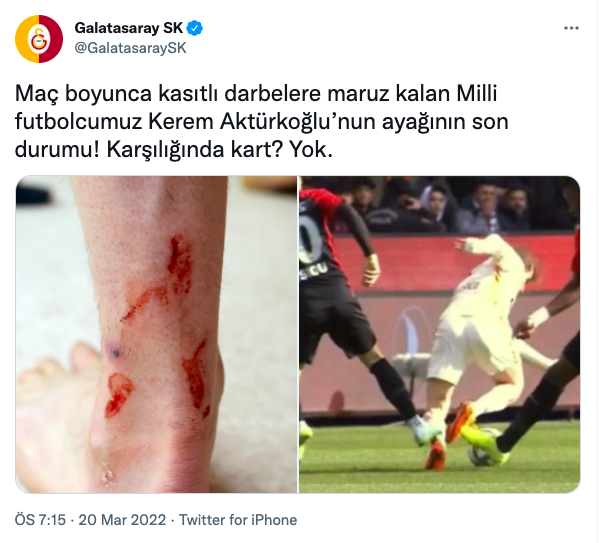Click the ÖS 7:15 timestamp
Screen dimensions: 601x543
[x=40, y=520]
